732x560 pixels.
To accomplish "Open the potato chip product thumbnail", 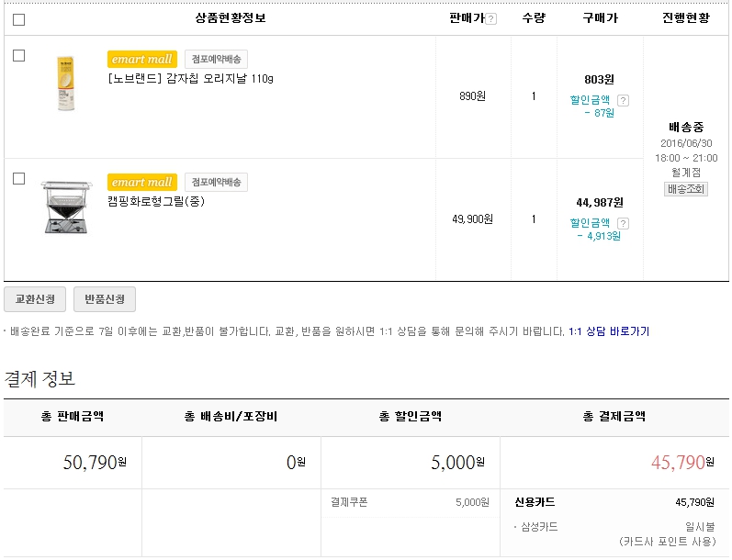I will click(x=66, y=84).
